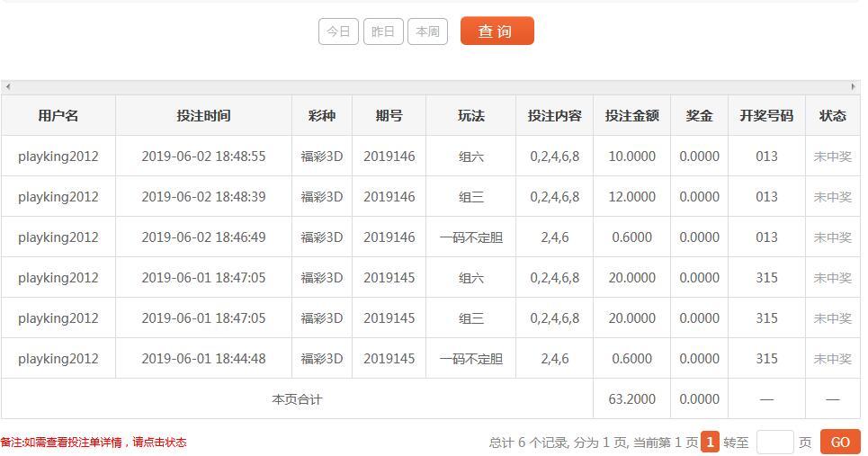
Task: Open 未中奖 status for the 18:48:55 bet
Action: pos(832,156)
